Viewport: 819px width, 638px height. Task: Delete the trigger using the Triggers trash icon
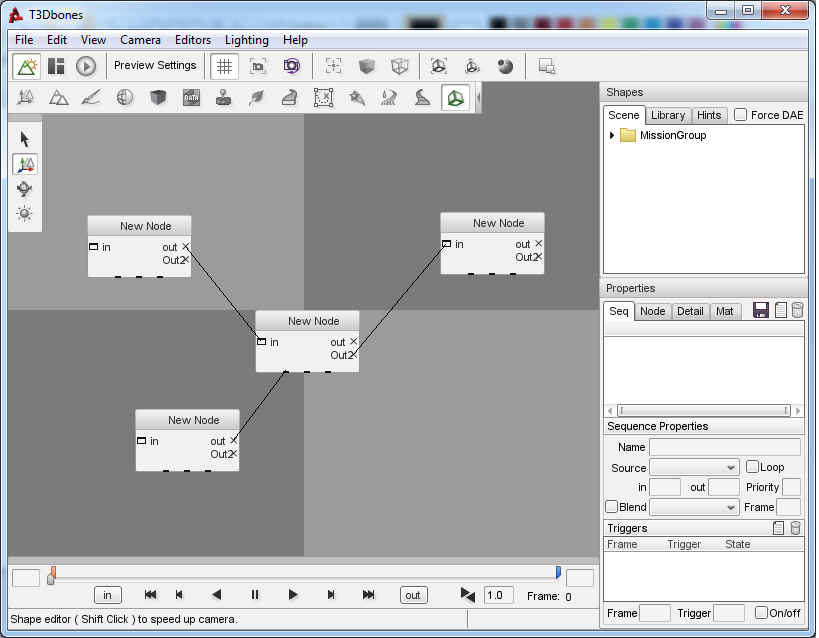[795, 528]
